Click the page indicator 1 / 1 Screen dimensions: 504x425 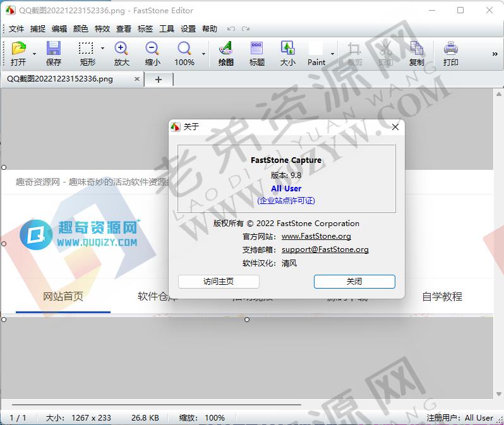(x=18, y=418)
